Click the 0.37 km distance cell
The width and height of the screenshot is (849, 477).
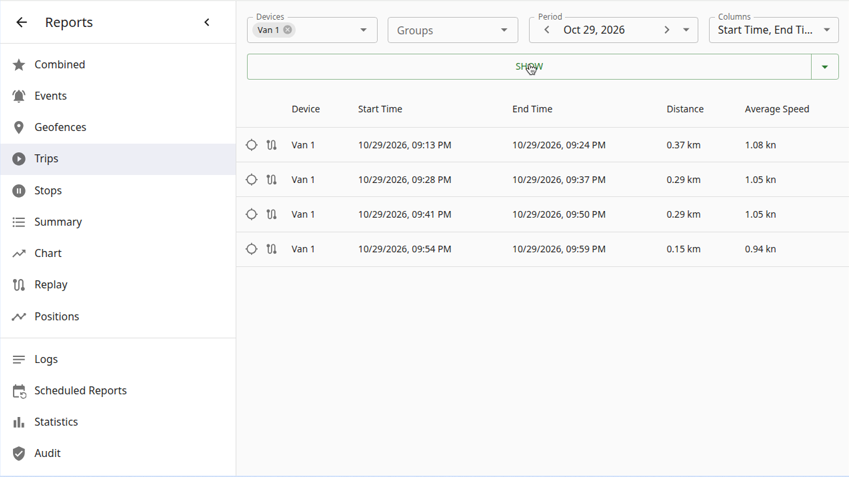pos(683,145)
